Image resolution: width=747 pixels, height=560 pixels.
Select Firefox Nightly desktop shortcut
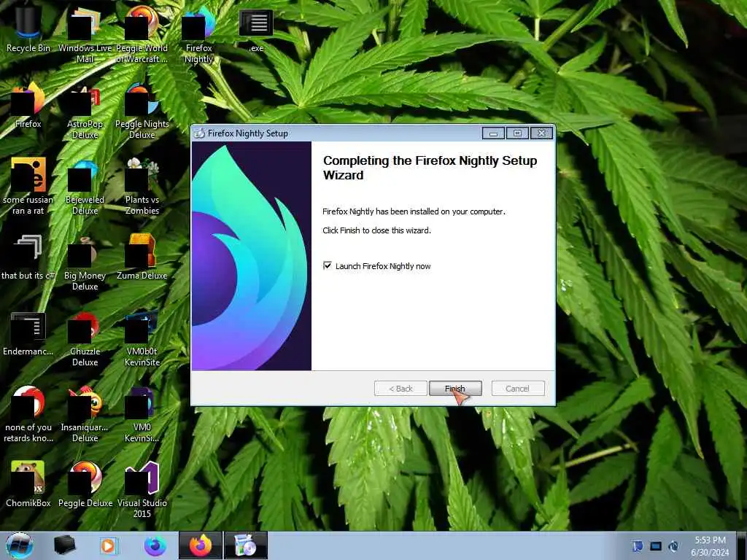pos(198,34)
